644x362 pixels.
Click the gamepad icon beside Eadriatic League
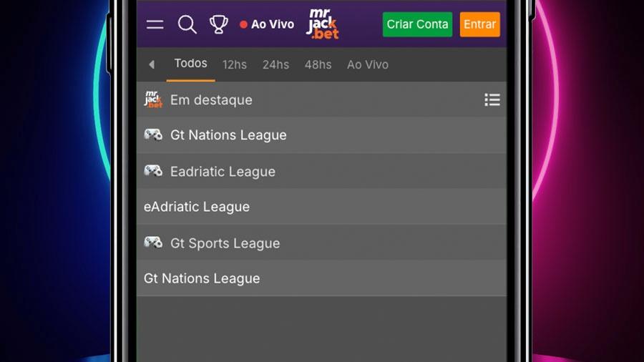pos(153,171)
